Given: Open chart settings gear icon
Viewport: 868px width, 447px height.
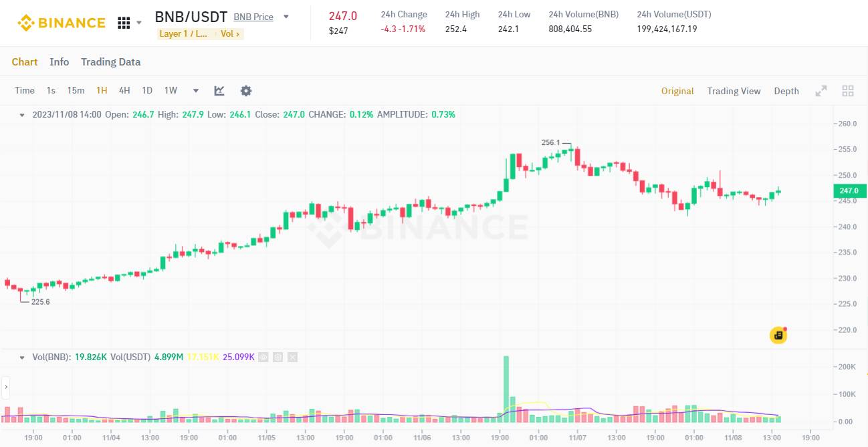Looking at the screenshot, I should 246,91.
